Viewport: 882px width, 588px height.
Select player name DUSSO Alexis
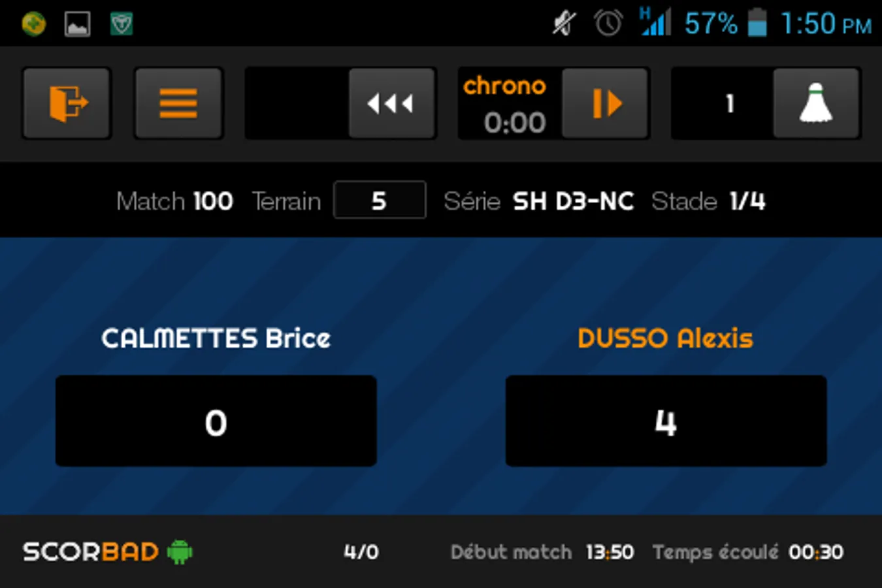pos(665,338)
